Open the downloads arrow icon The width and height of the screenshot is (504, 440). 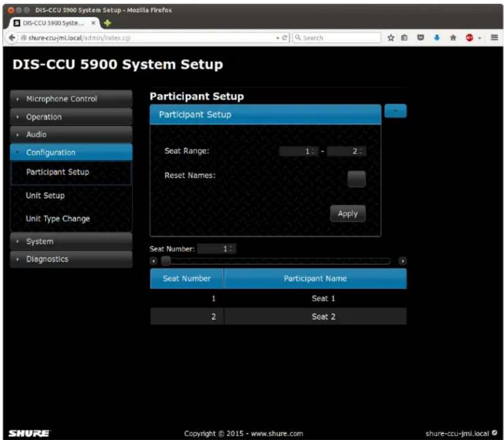(437, 38)
